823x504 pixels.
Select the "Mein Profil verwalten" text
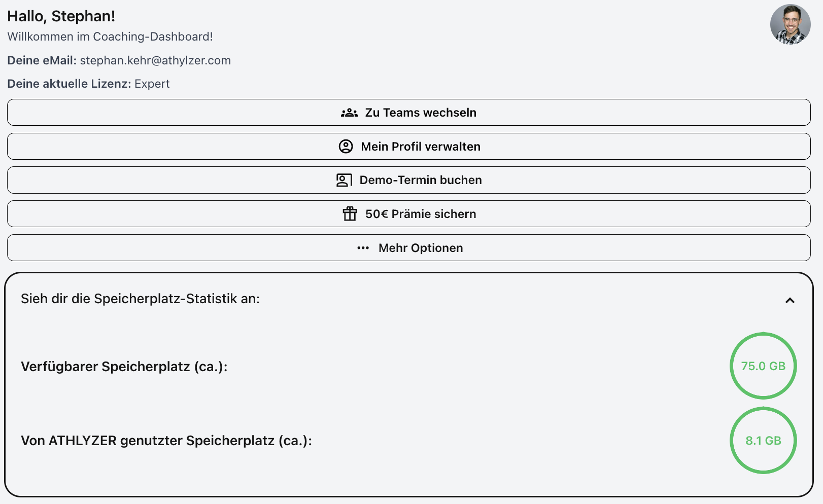(x=421, y=147)
